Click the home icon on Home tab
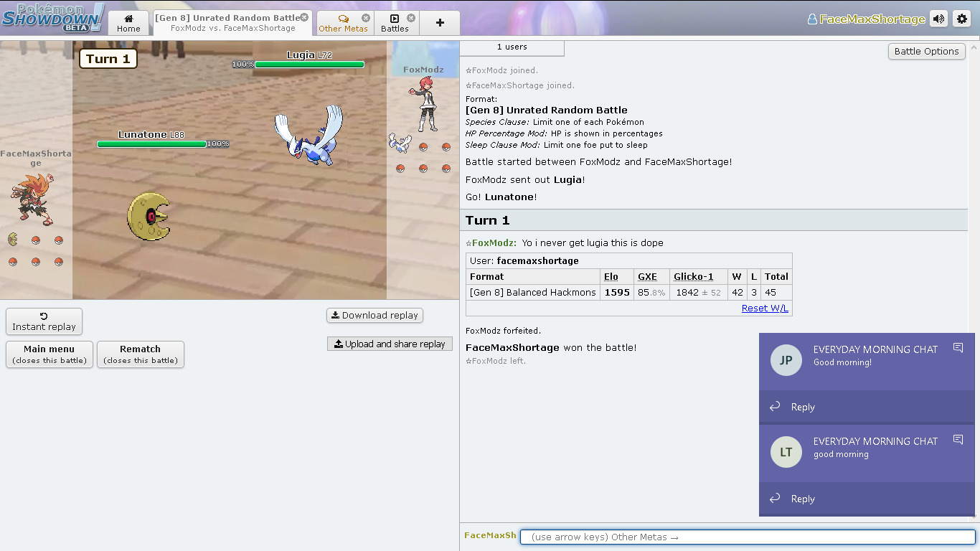The image size is (980, 551). coord(129,19)
